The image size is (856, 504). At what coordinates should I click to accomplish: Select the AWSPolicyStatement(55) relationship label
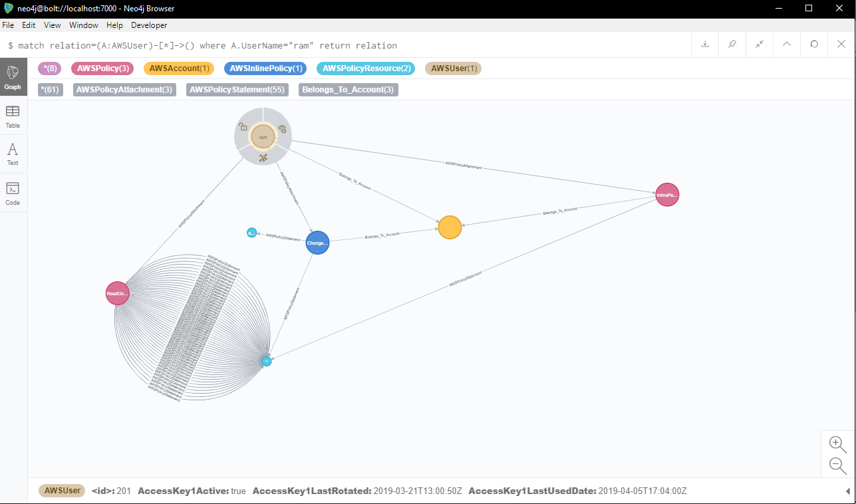pyautogui.click(x=237, y=90)
